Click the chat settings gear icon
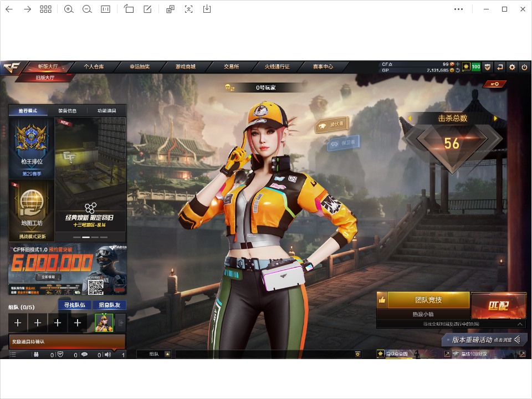 tap(357, 354)
